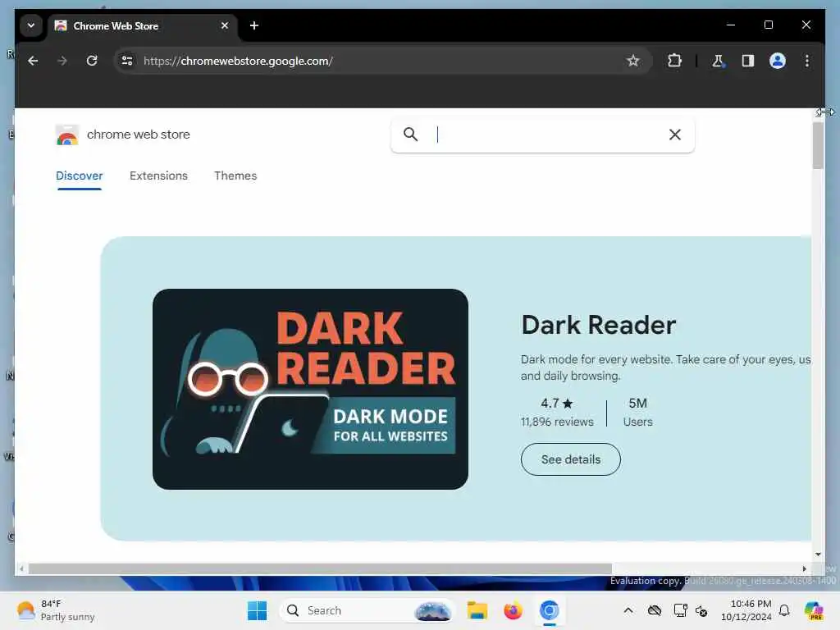Show the side panel
The width and height of the screenshot is (840, 630).
(x=748, y=61)
